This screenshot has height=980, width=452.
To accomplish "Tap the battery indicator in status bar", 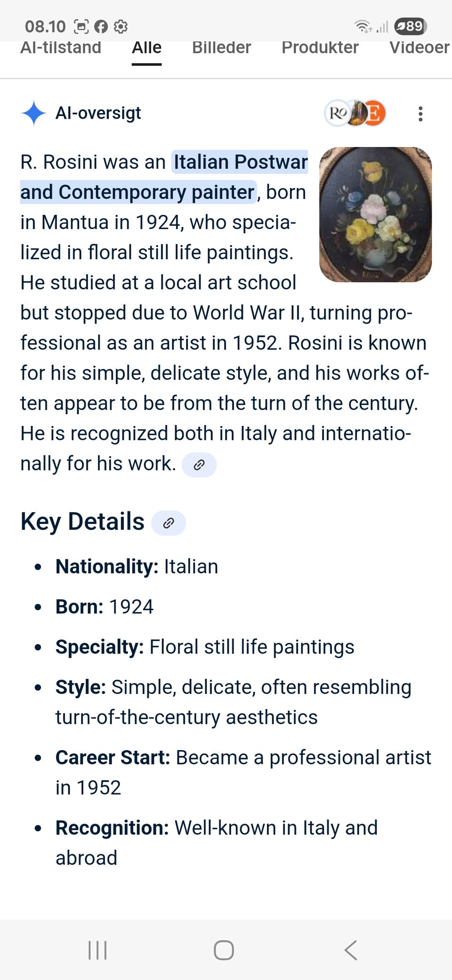I will point(411,26).
